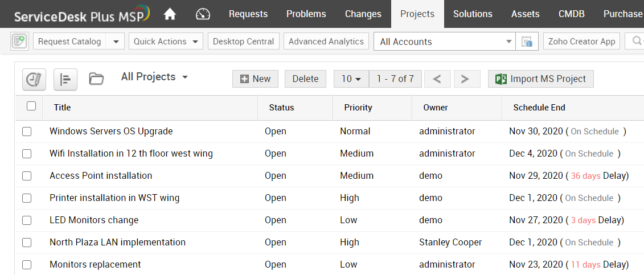Viewport: 644px width, 275px height.
Task: Sort by Schedule End column header
Action: click(x=539, y=107)
